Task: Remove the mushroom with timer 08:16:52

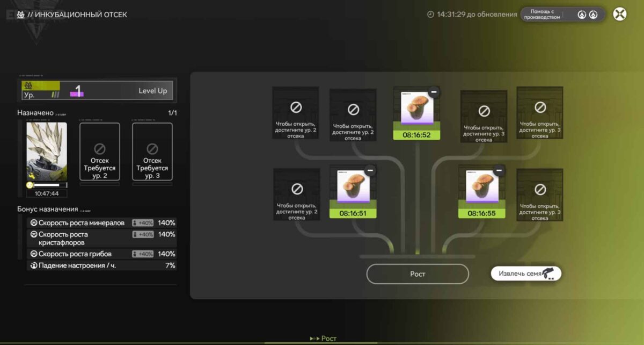Action: [434, 92]
